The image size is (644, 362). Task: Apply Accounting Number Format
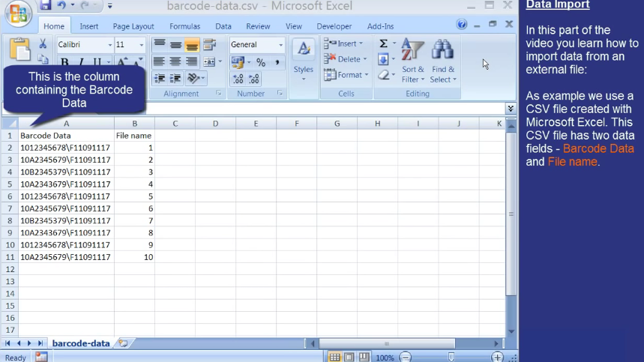pyautogui.click(x=238, y=62)
